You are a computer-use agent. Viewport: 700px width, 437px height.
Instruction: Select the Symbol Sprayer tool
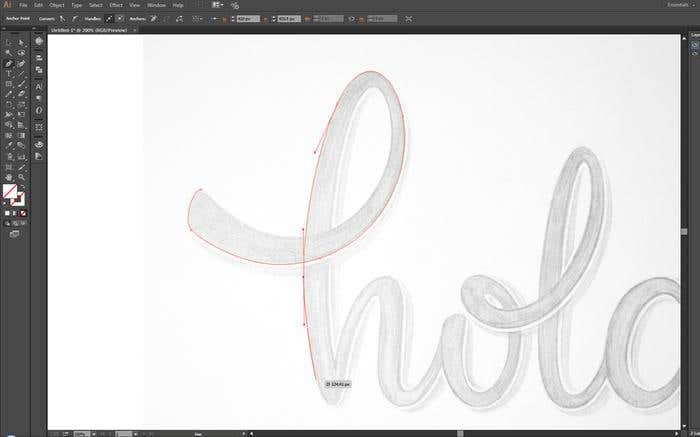click(8, 157)
